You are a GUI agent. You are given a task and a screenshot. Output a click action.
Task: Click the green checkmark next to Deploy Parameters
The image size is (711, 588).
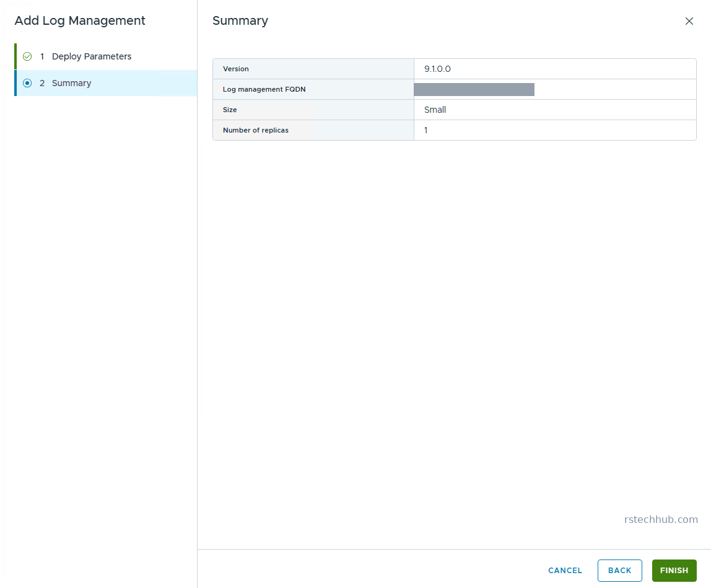tap(27, 56)
